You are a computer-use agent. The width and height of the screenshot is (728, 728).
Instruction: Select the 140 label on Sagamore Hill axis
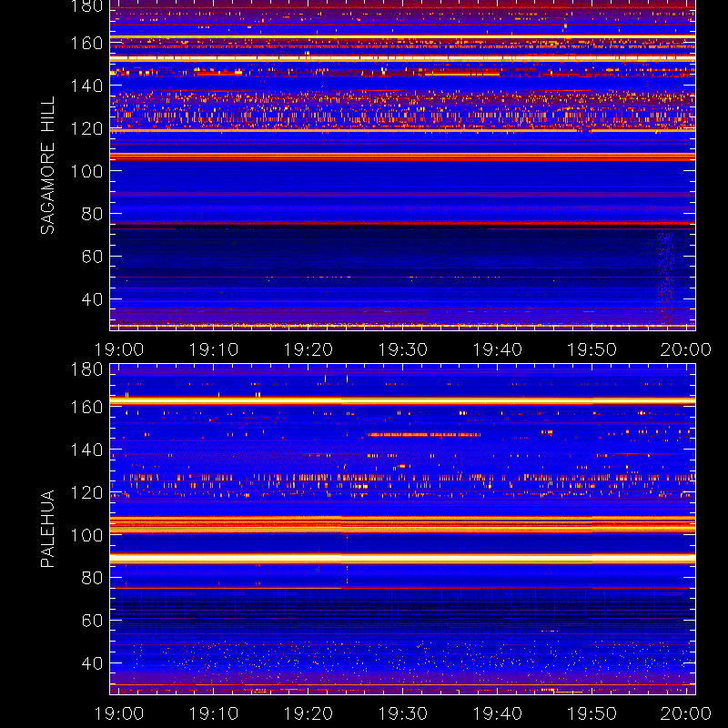[x=86, y=86]
